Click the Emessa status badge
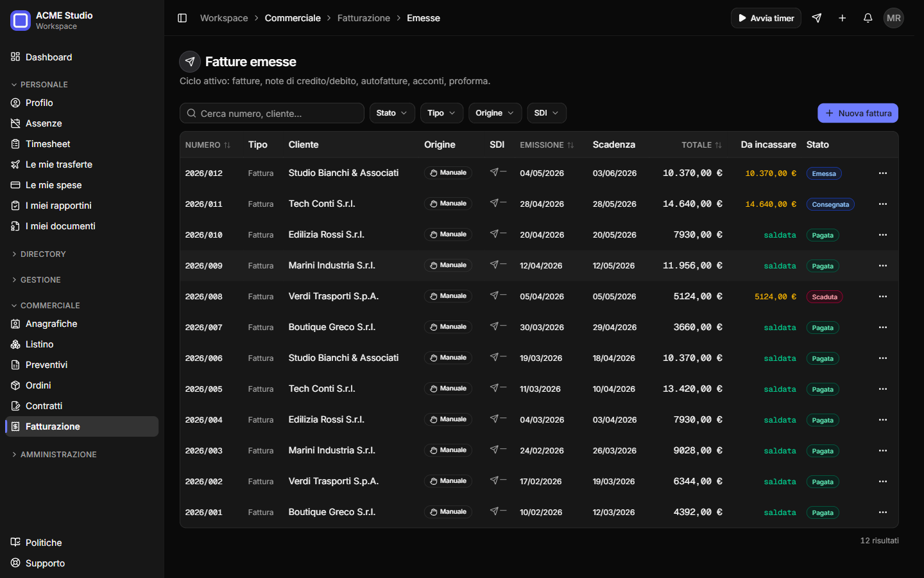The image size is (924, 578). click(x=824, y=173)
